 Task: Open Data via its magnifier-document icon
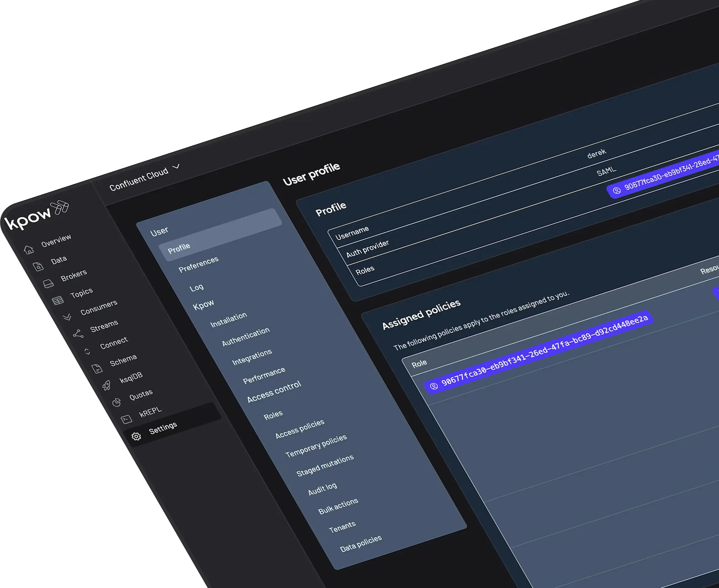pos(38,267)
